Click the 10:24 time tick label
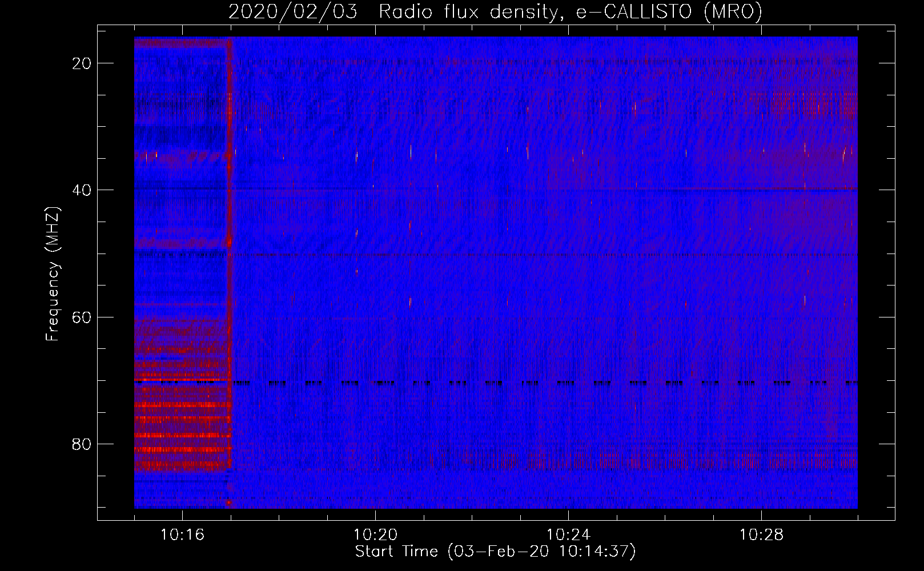 click(568, 535)
